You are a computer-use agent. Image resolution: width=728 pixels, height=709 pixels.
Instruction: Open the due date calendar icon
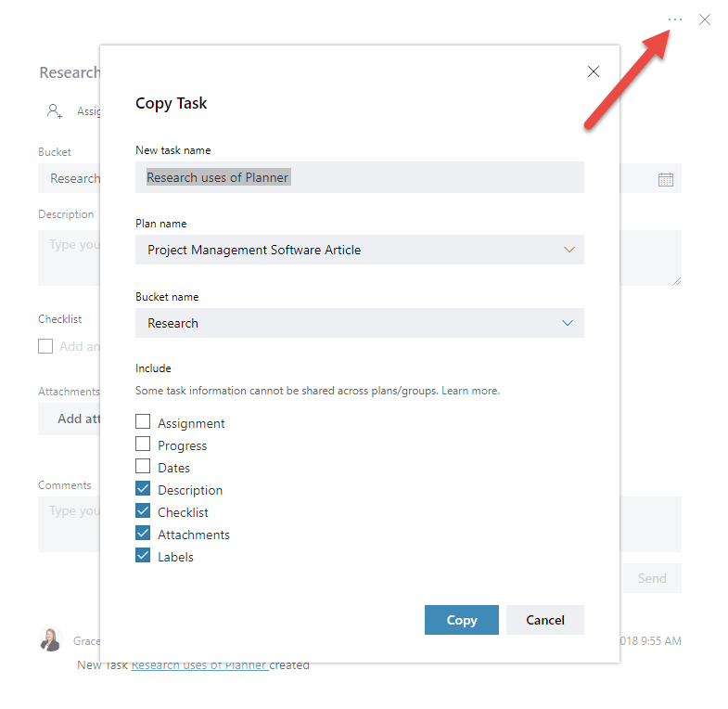(x=665, y=179)
